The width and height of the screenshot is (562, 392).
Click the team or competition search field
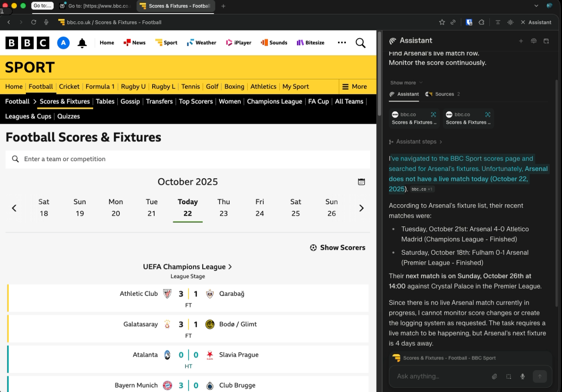(x=187, y=159)
